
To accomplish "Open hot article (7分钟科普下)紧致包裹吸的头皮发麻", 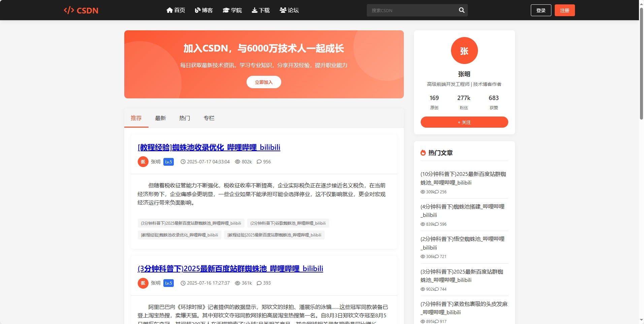I will 464,308.
